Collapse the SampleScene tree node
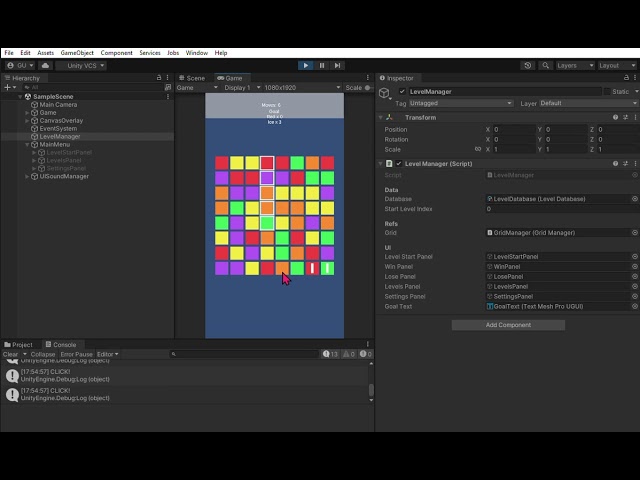This screenshot has width=640, height=480. click(x=20, y=97)
